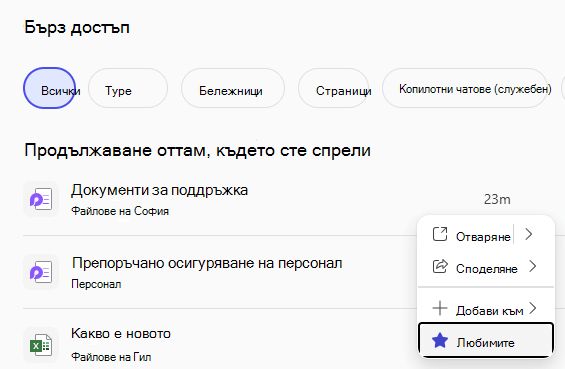The width and height of the screenshot is (565, 369).
Task: Open the Документи за поддръжка file
Action: click(x=159, y=190)
